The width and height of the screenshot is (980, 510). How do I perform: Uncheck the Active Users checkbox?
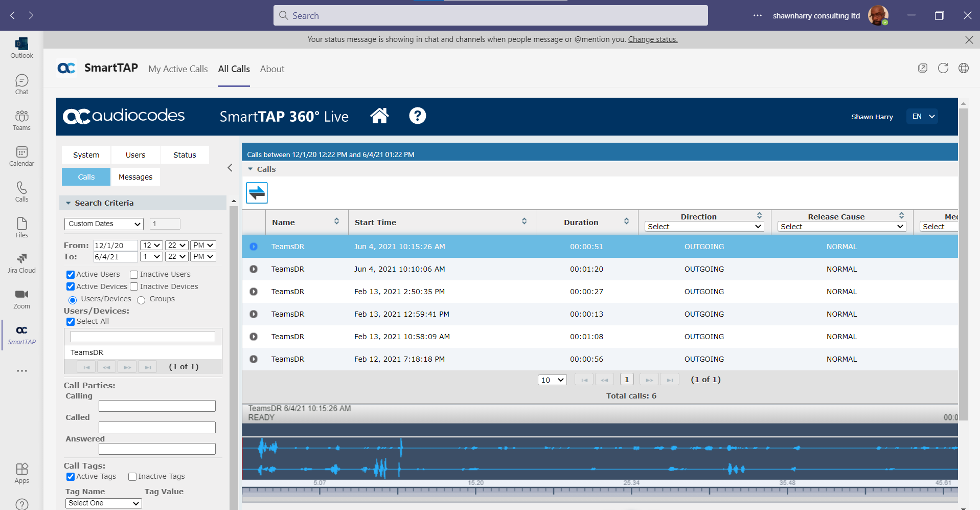tap(70, 274)
